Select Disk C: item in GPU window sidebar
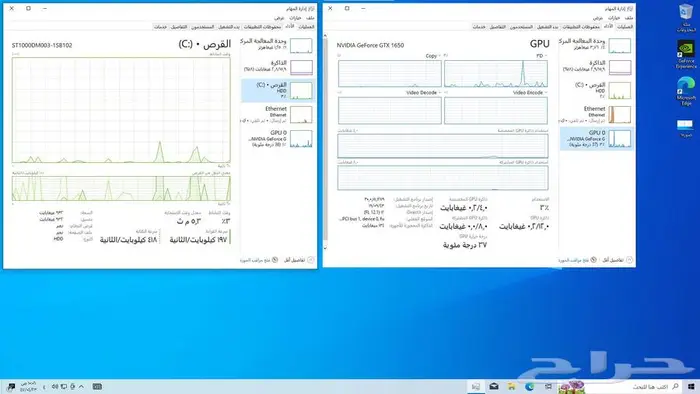The width and height of the screenshot is (700, 394). click(596, 91)
